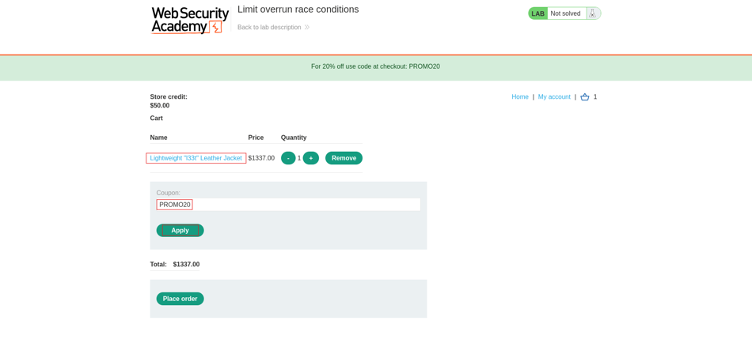Image resolution: width=755 pixels, height=360 pixels.
Task: Click the LAB status badge
Action: coord(538,13)
